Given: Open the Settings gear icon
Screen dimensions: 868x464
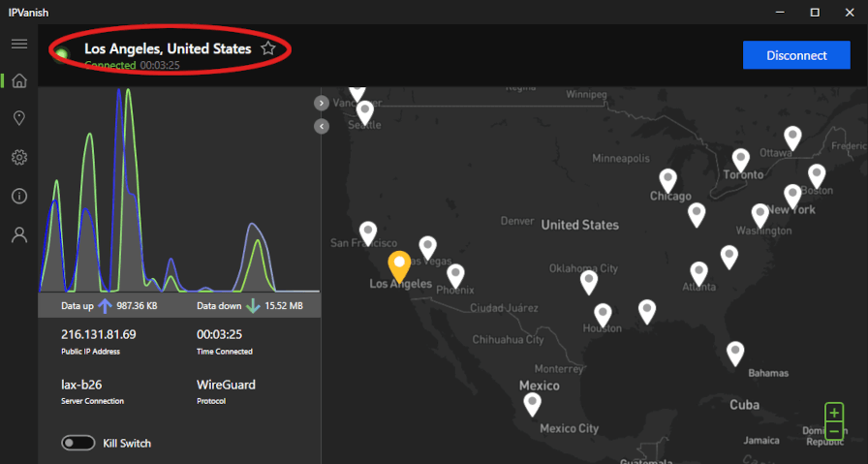Looking at the screenshot, I should [19, 157].
